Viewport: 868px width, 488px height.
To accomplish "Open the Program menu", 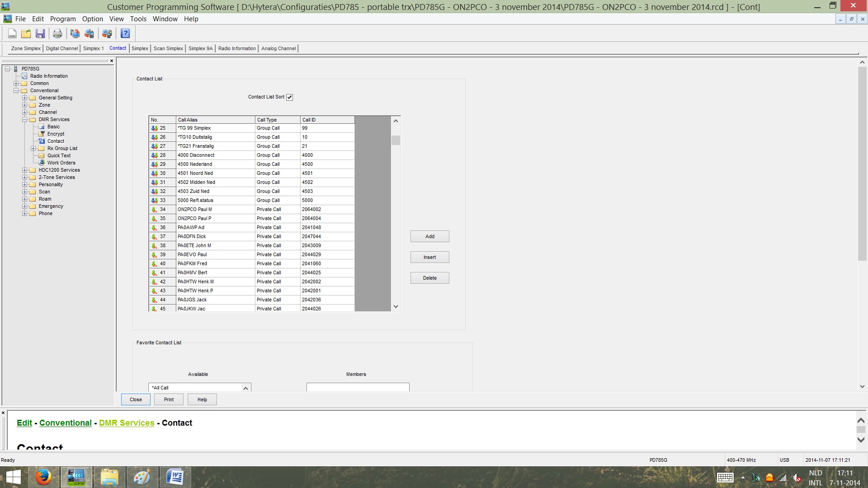I will coord(63,19).
